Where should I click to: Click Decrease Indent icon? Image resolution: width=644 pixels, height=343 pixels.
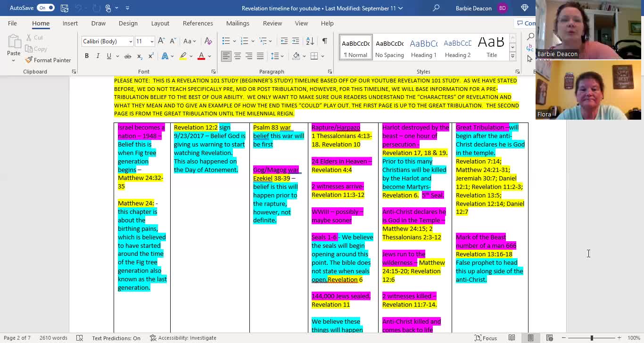284,41
